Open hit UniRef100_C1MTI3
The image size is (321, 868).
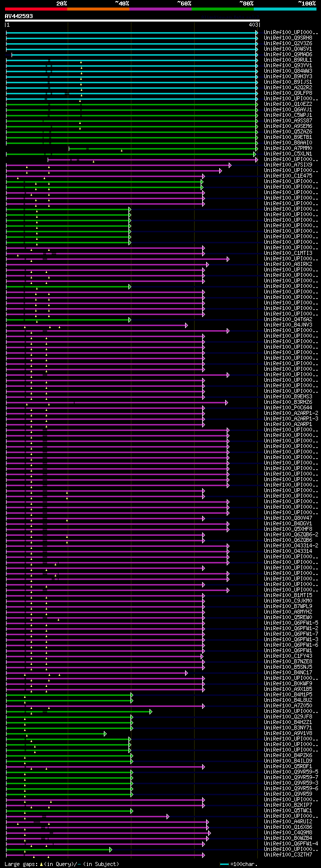(288, 253)
